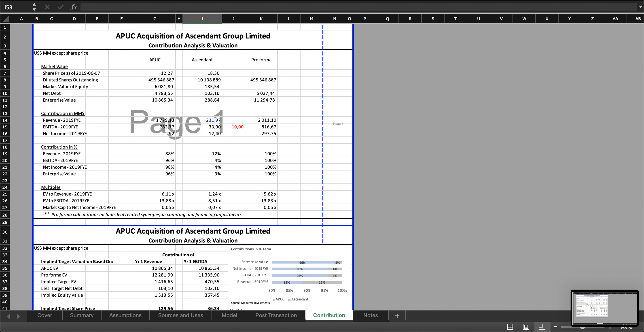The height and width of the screenshot is (332, 644).
Task: Click the red 10,00 cell
Action: pyautogui.click(x=233, y=127)
